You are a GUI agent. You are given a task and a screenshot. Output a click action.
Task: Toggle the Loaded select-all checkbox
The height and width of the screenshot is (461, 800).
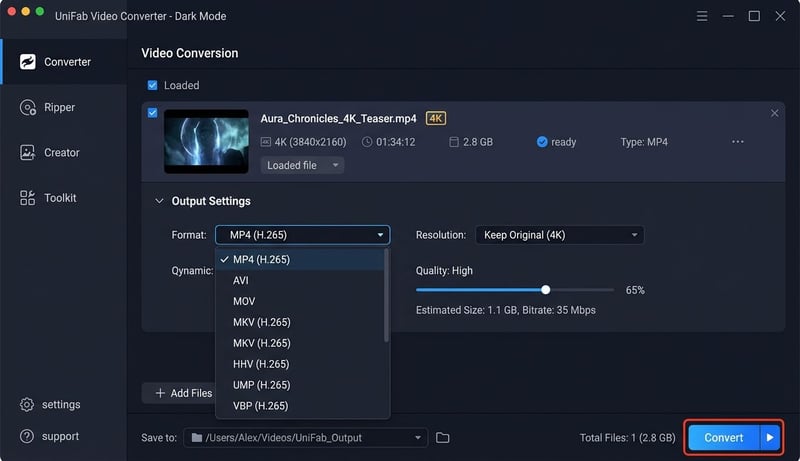[152, 85]
